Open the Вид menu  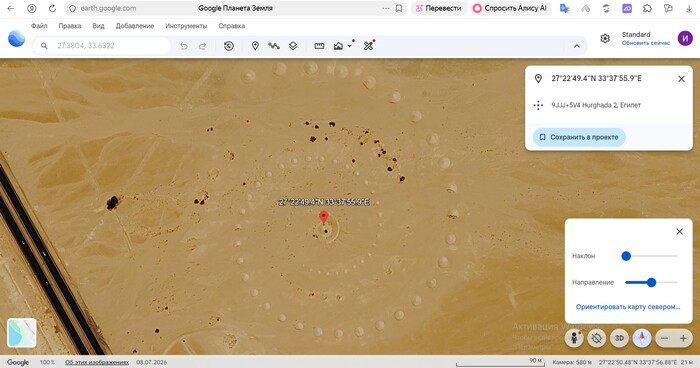98,26
